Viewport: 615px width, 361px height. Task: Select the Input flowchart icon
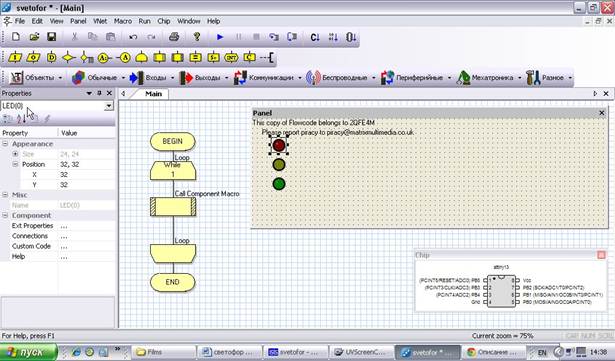coord(15,58)
